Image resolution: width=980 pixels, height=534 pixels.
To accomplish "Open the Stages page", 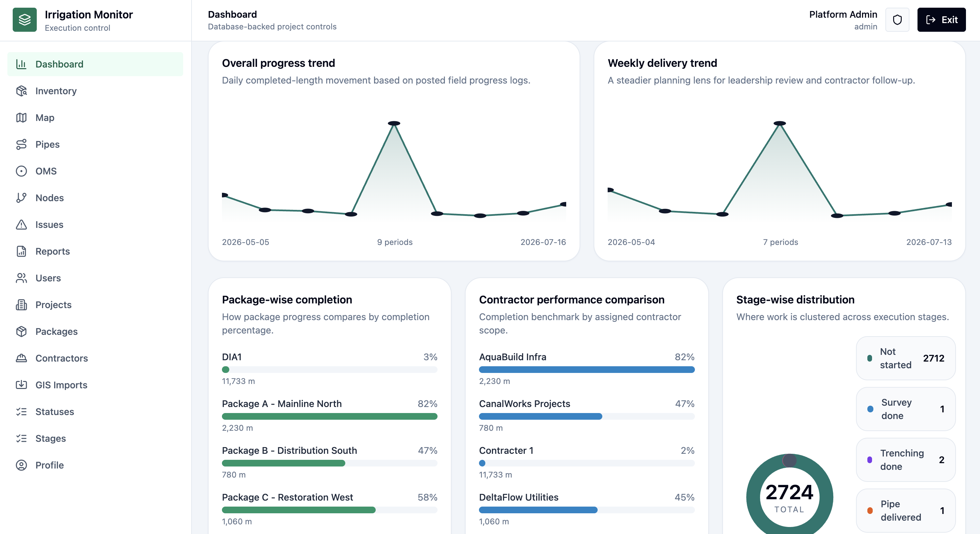I will pyautogui.click(x=95, y=438).
